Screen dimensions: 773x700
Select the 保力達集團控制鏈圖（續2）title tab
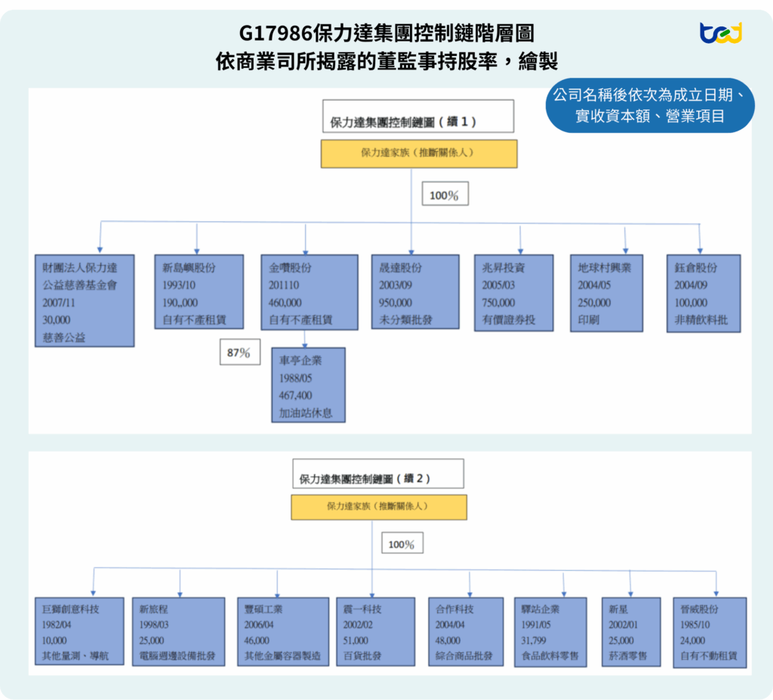tap(377, 473)
